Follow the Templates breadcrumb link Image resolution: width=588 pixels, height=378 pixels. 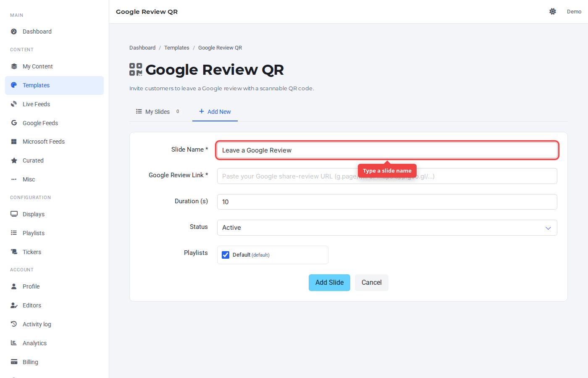177,48
